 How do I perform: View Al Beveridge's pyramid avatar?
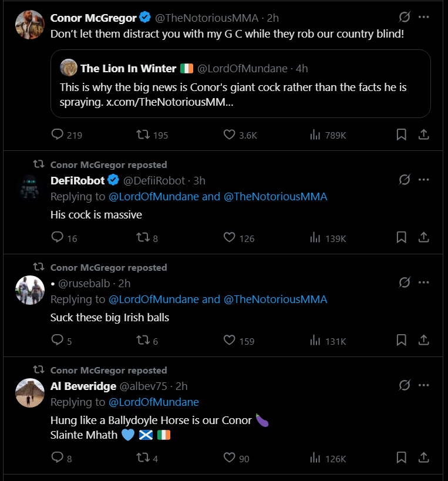(30, 393)
